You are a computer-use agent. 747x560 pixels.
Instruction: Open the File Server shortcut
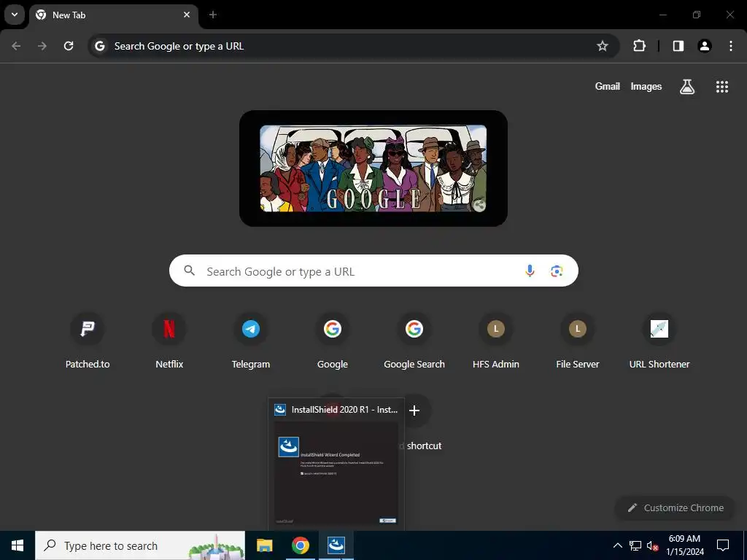pyautogui.click(x=578, y=342)
